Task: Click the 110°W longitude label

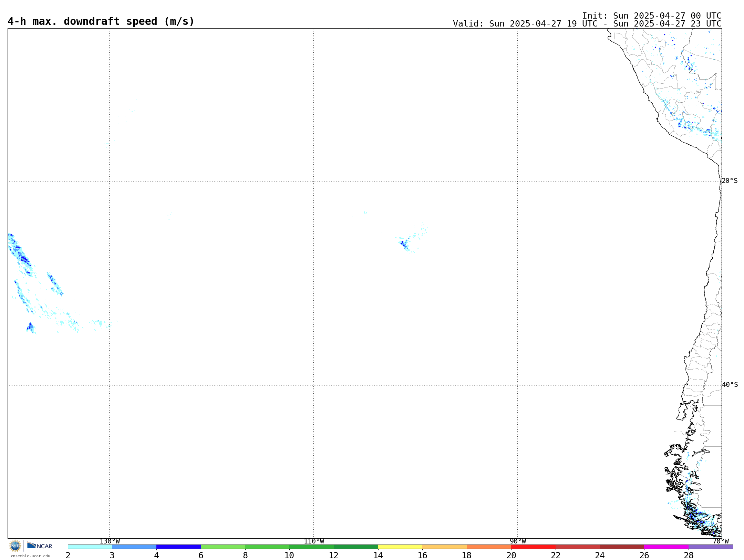Action: point(314,541)
